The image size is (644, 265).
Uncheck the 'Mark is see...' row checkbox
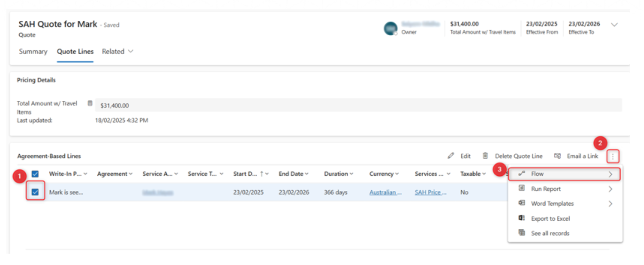click(x=35, y=192)
